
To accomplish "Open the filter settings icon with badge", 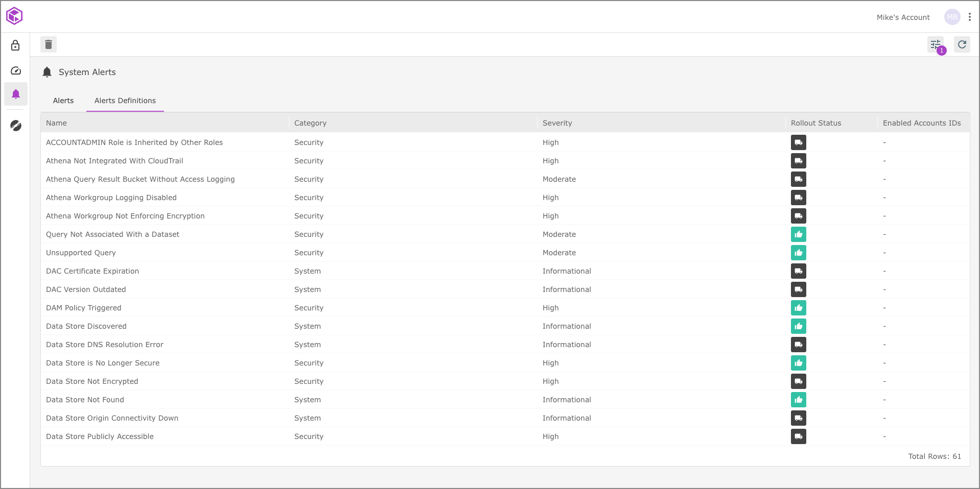I will click(936, 45).
